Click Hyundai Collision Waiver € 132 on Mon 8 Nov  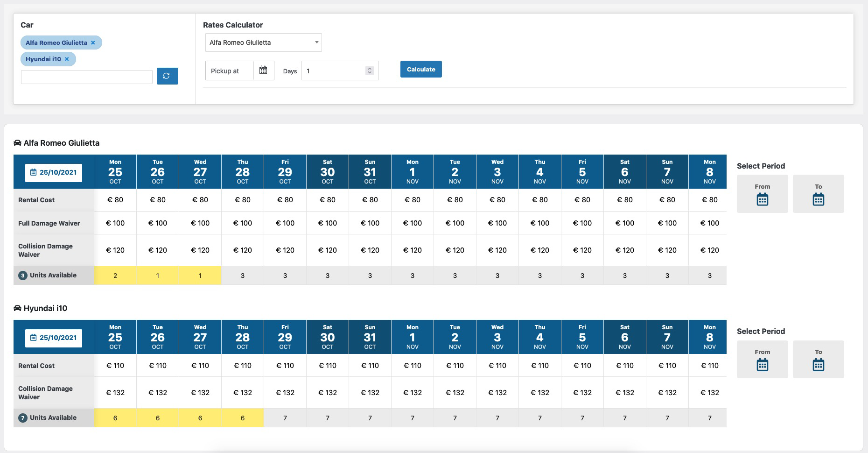(x=710, y=393)
